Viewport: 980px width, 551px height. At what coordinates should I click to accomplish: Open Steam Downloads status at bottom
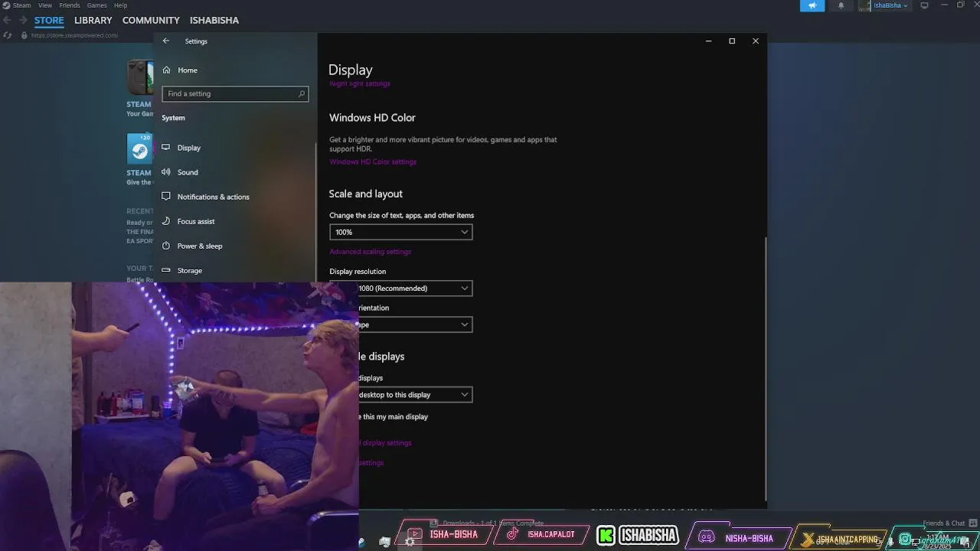point(487,523)
